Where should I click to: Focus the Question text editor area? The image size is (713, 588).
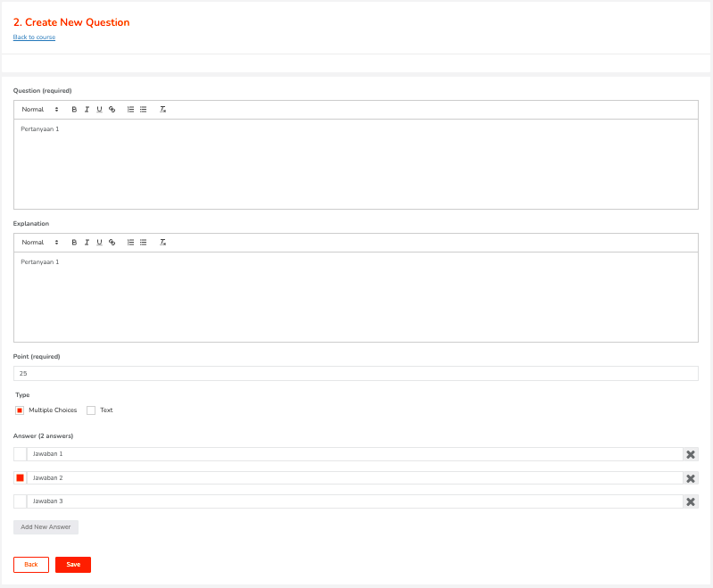(x=356, y=164)
